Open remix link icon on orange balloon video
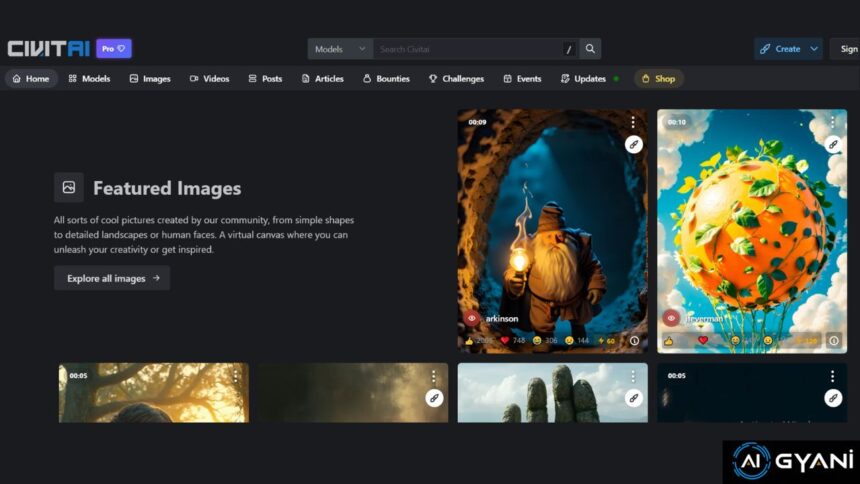The image size is (860, 484). (832, 144)
